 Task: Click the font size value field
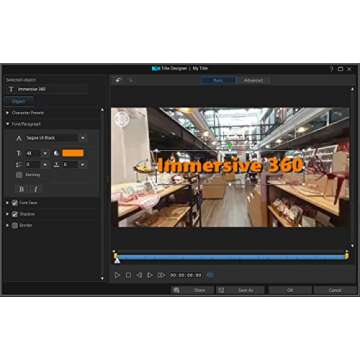point(33,153)
